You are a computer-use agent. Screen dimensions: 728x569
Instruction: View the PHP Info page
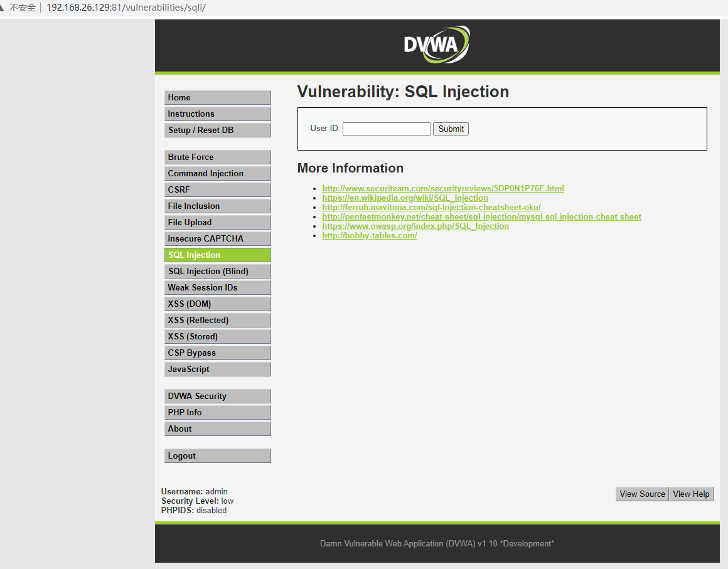point(217,412)
